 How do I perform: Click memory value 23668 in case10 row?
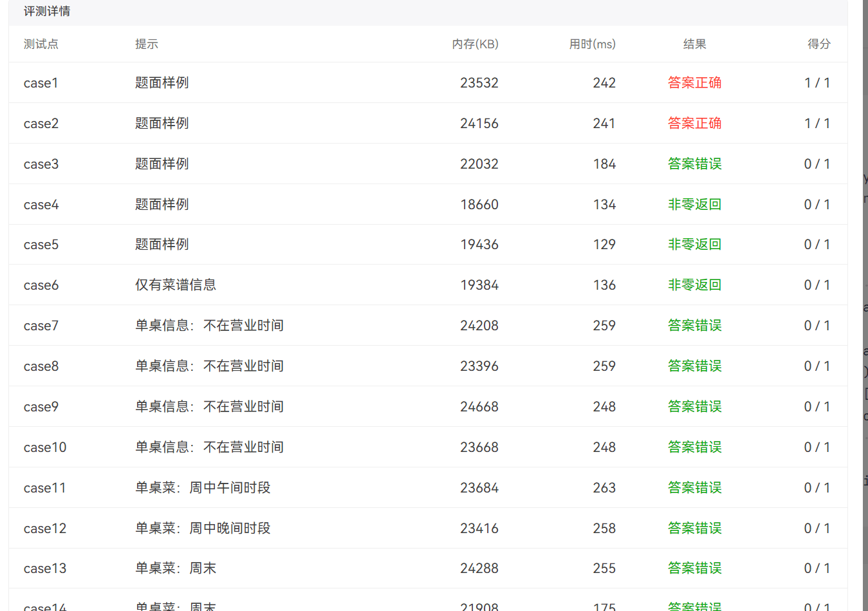pyautogui.click(x=479, y=447)
